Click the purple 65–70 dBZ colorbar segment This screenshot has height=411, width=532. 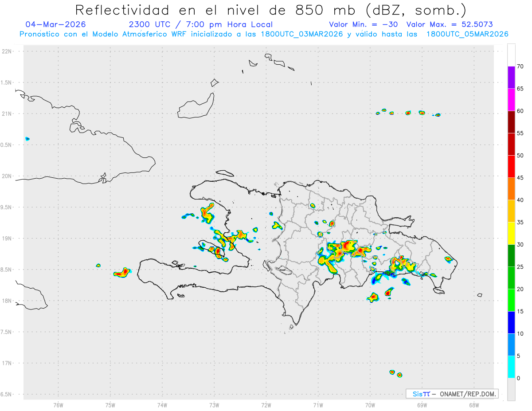511,78
